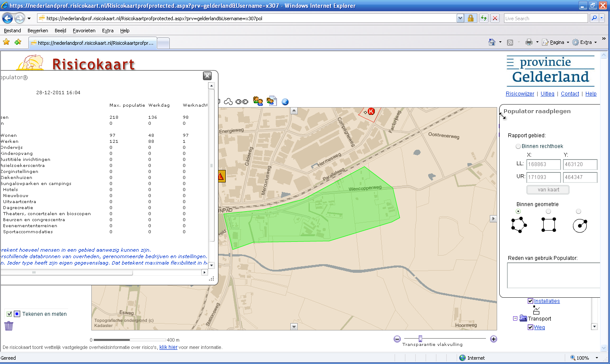The height and width of the screenshot is (364, 610).
Task: Choose rectangle geometry drawing shape
Action: pos(549,225)
